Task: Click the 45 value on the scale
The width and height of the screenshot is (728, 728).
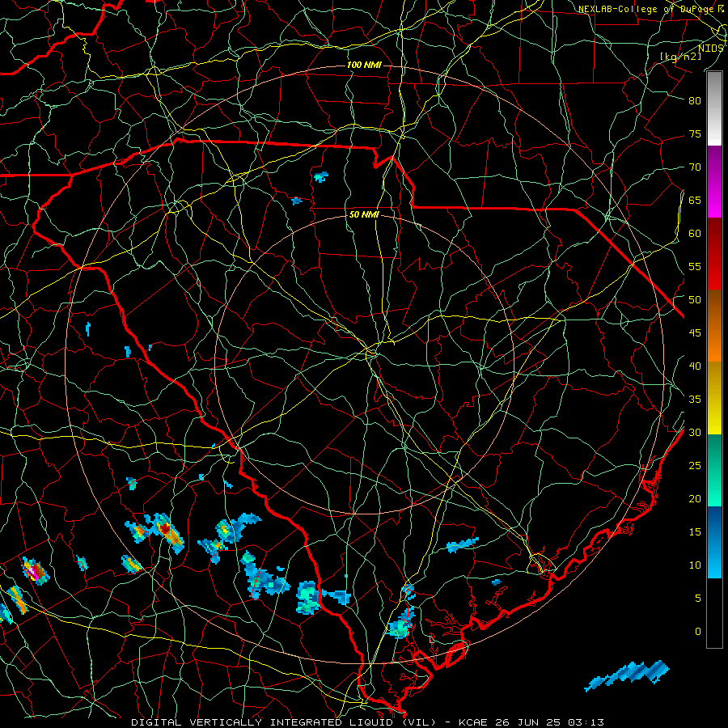Action: [x=695, y=333]
